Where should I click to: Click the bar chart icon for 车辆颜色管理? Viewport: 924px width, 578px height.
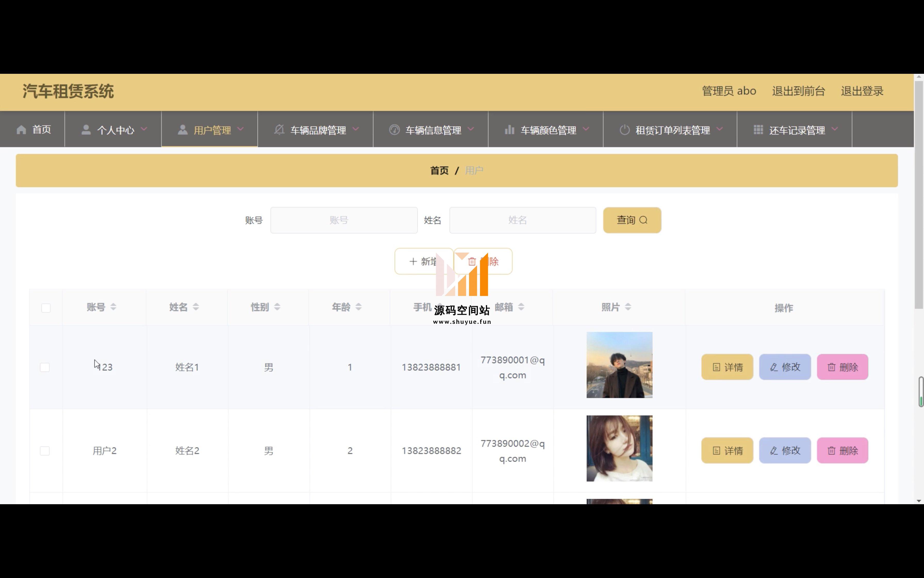click(509, 130)
